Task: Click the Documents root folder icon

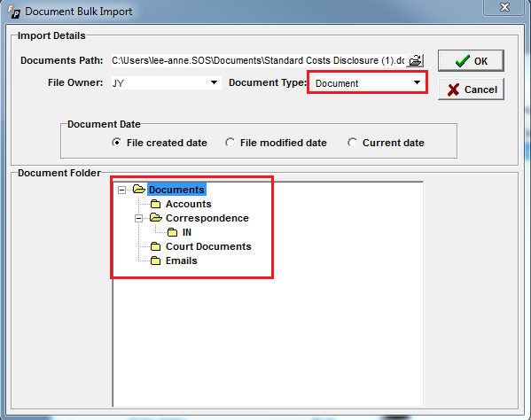Action: coord(139,190)
